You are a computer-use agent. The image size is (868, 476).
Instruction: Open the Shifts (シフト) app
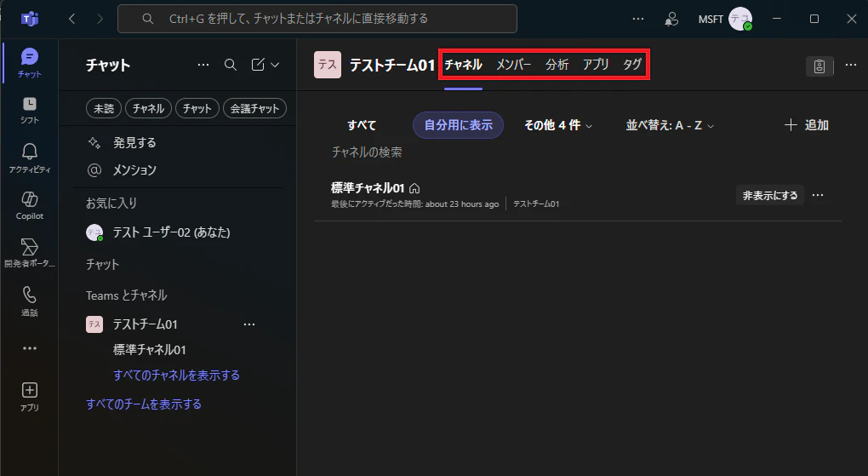click(29, 110)
